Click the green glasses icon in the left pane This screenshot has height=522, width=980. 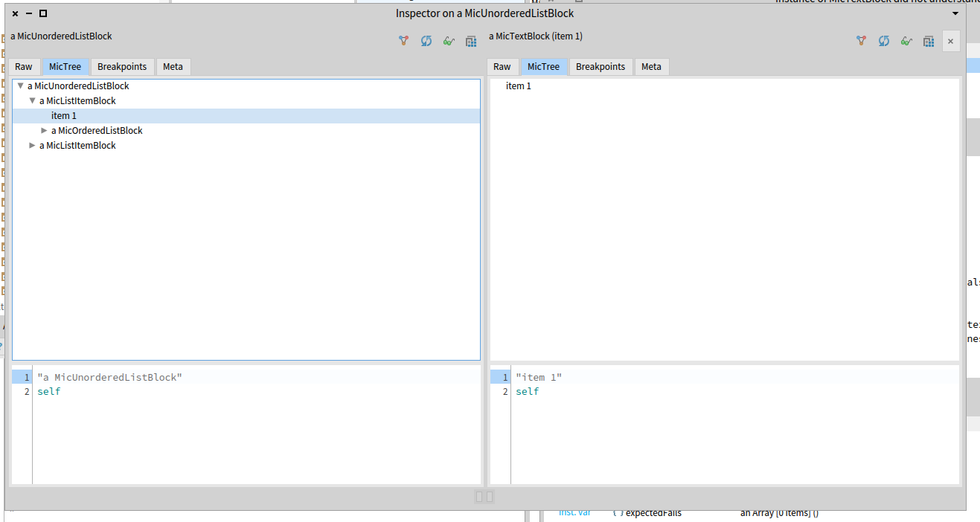click(x=449, y=42)
